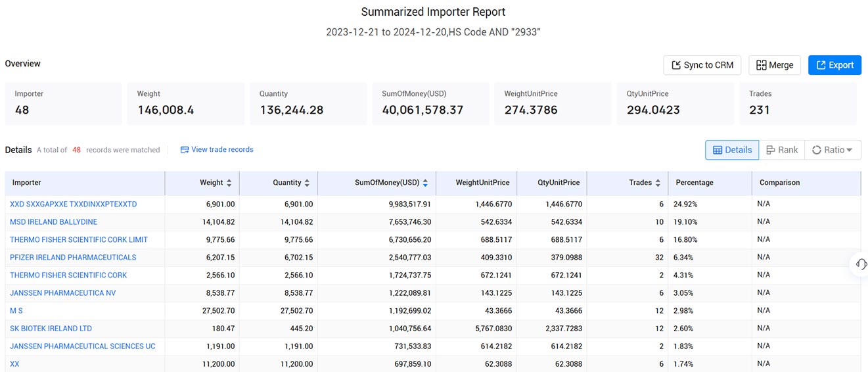868x372 pixels.
Task: Click the Sync to CRM icon
Action: tap(676, 65)
